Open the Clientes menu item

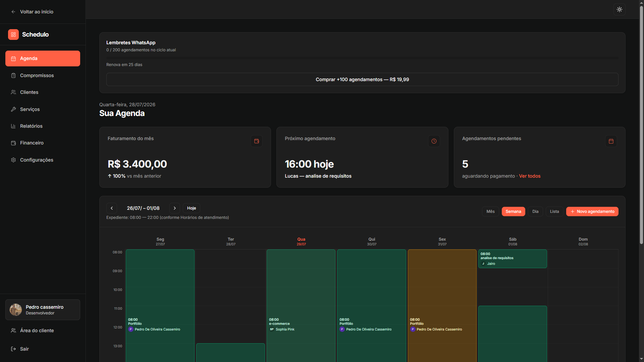43,92
